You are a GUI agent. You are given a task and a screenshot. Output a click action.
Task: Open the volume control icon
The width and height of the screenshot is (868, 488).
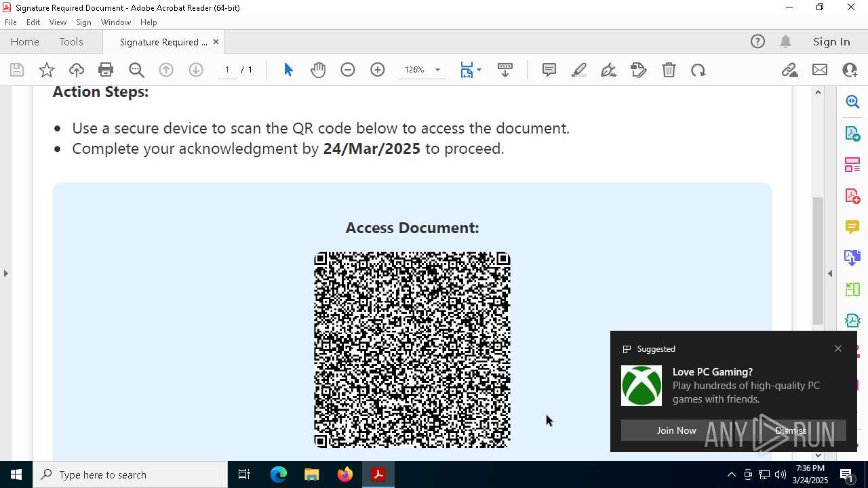[x=781, y=474]
